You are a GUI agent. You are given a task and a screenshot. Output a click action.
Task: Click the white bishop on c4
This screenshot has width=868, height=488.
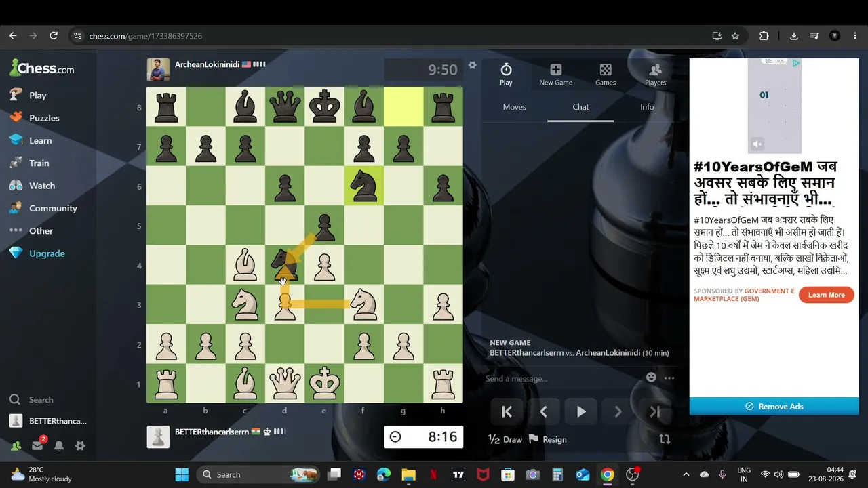(245, 265)
